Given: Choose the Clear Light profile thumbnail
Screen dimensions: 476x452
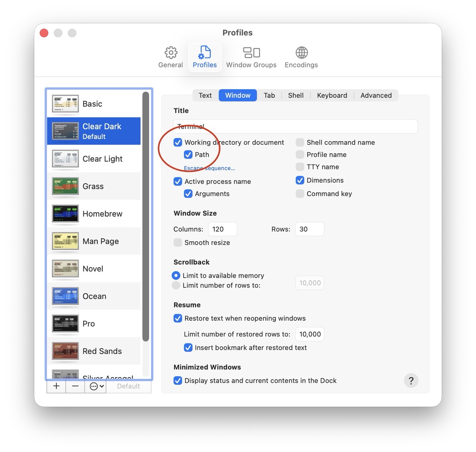Looking at the screenshot, I should [x=65, y=159].
